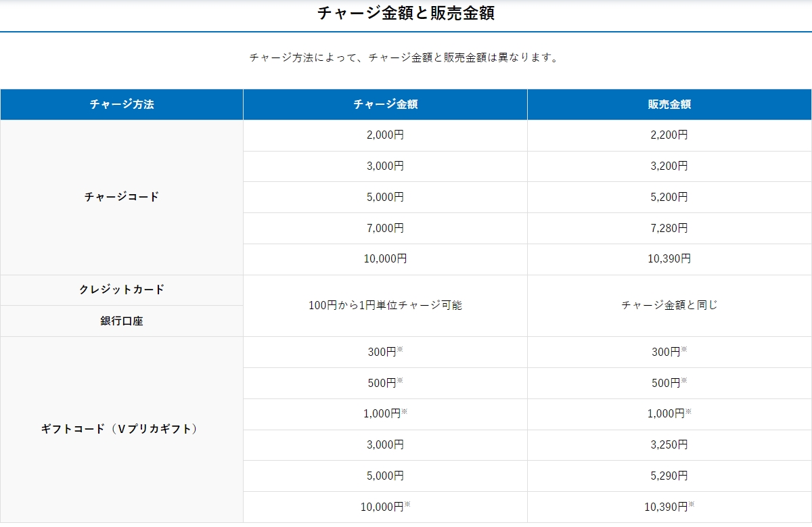Image resolution: width=812 pixels, height=527 pixels.
Task: Click the 7,000円 charge amount cell
Action: tap(385, 228)
